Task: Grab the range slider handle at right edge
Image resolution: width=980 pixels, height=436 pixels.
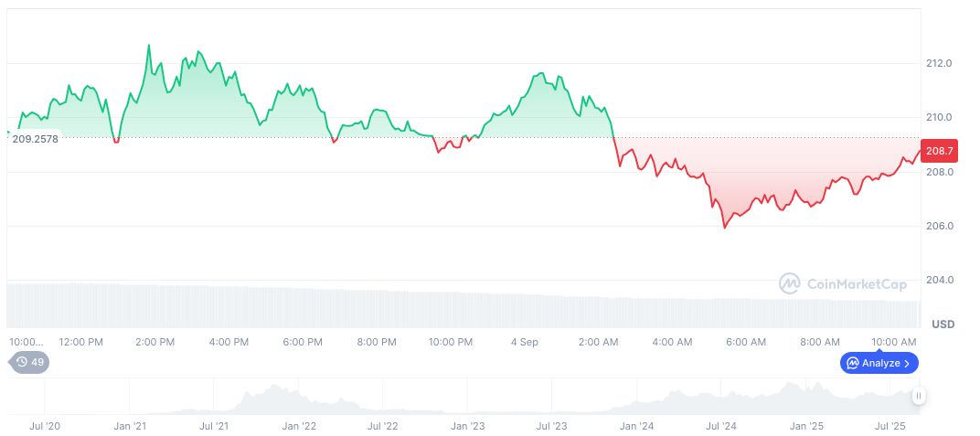Action: coord(918,396)
